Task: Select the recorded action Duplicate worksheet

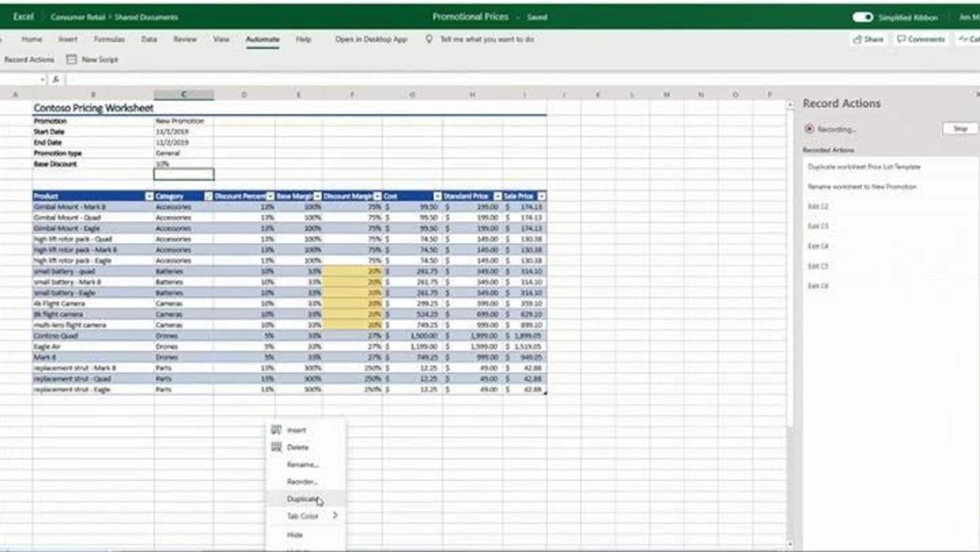Action: (864, 166)
